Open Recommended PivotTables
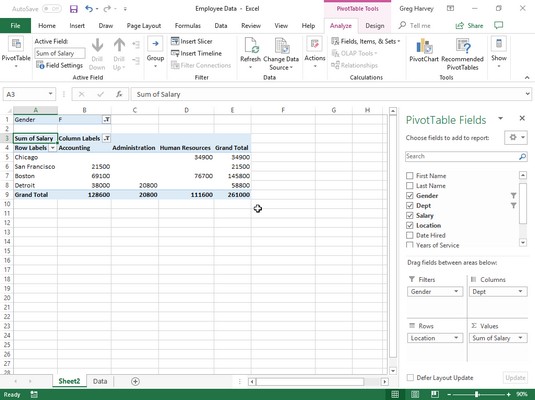The height and width of the screenshot is (400, 535). pyautogui.click(x=462, y=54)
